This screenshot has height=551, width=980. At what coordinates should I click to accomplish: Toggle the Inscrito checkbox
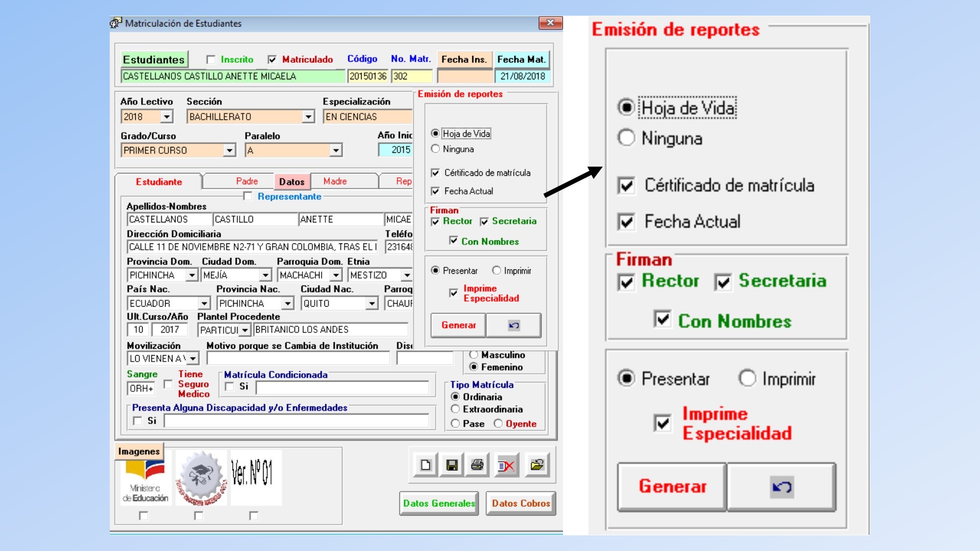[211, 60]
